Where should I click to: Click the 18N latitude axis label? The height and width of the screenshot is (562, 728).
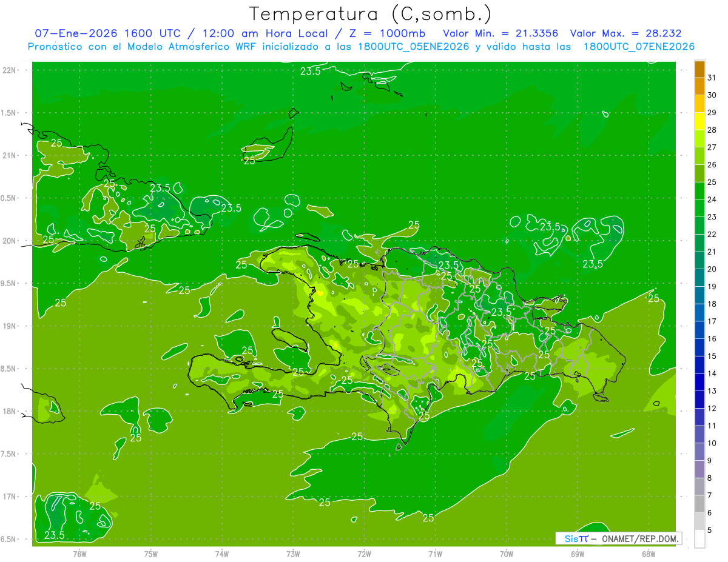10,411
